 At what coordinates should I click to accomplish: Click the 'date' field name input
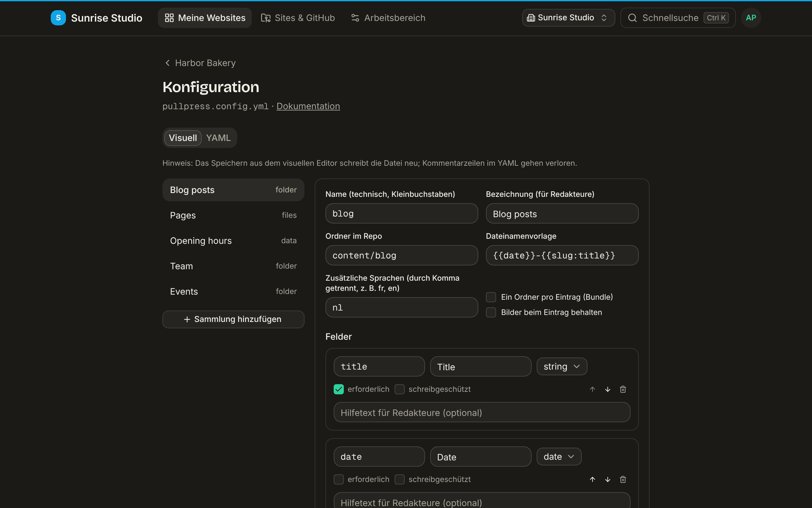pyautogui.click(x=379, y=456)
